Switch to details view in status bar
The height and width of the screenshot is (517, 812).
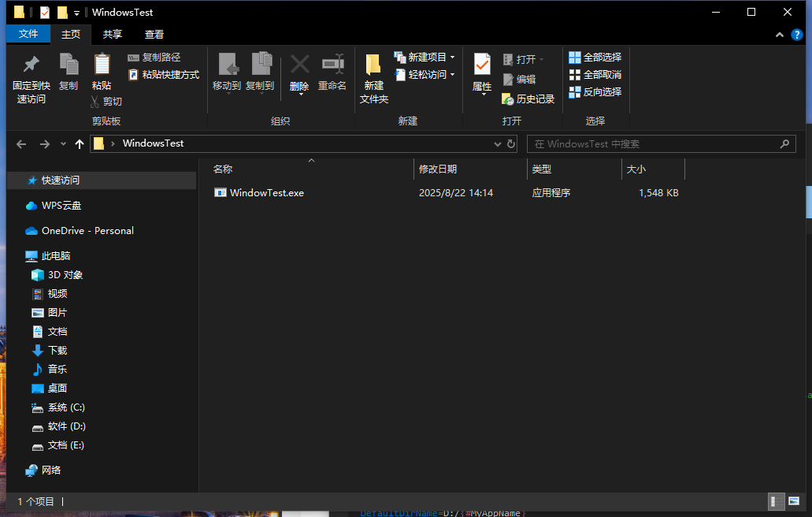(776, 501)
